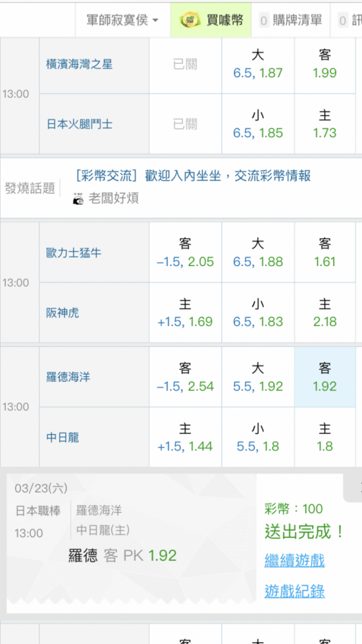
Task: Deselect the highlighted 羅德海洋 客 1.92 bet
Action: (x=325, y=377)
